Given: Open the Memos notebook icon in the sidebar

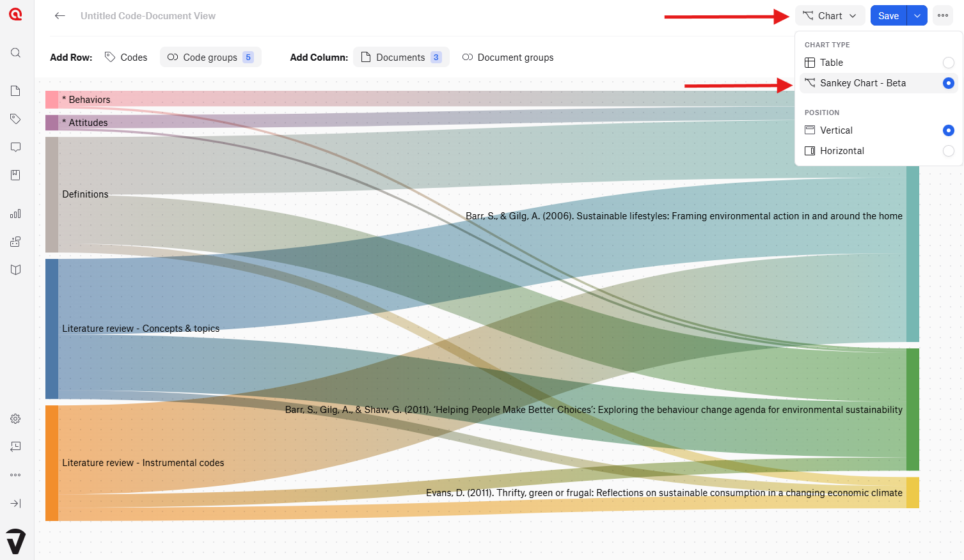Looking at the screenshot, I should (x=16, y=175).
